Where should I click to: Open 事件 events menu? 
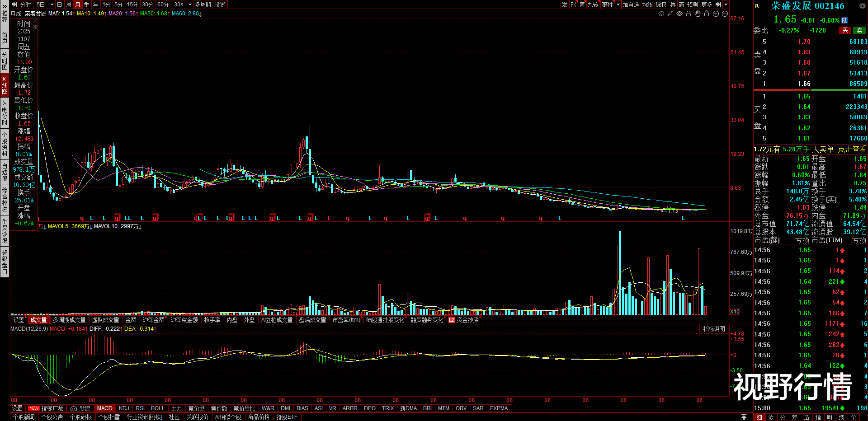coord(608,5)
